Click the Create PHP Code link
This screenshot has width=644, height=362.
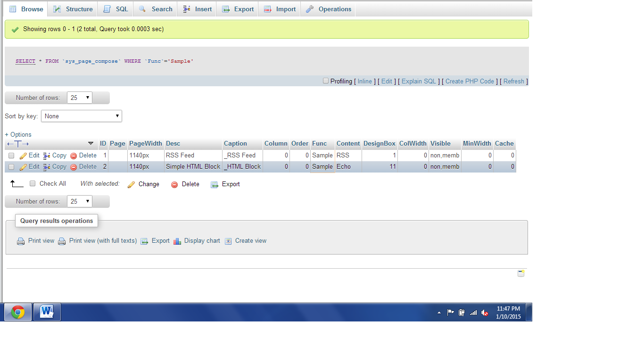[x=470, y=81]
